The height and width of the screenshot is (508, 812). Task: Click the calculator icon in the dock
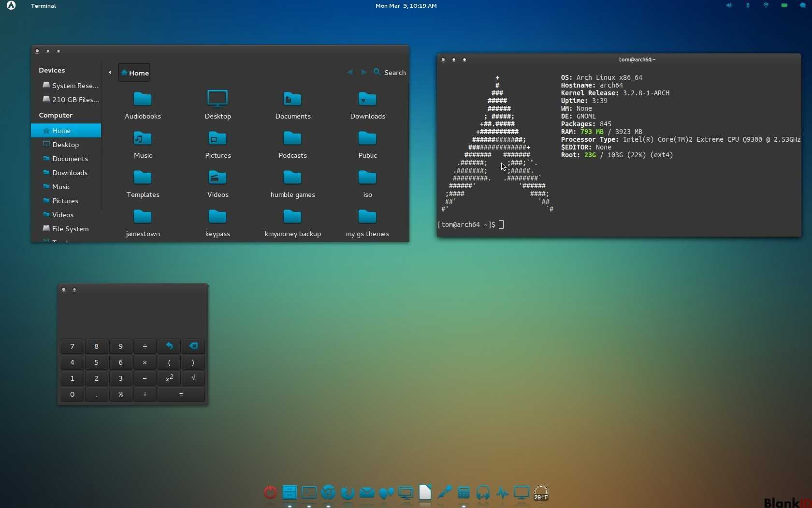click(x=464, y=493)
